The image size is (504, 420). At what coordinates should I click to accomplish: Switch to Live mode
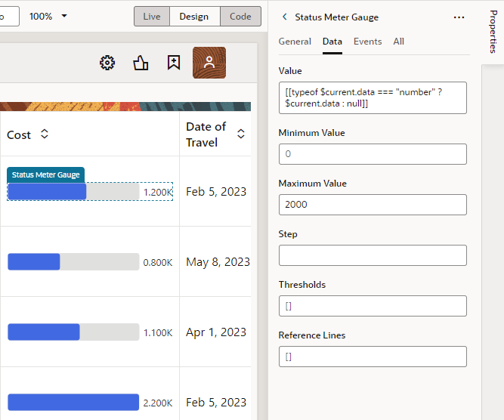pyautogui.click(x=152, y=17)
